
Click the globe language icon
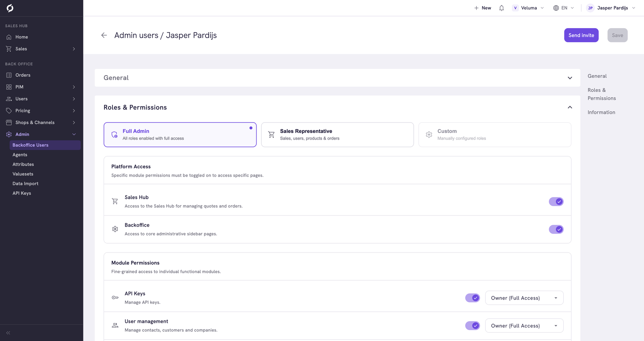click(x=556, y=8)
